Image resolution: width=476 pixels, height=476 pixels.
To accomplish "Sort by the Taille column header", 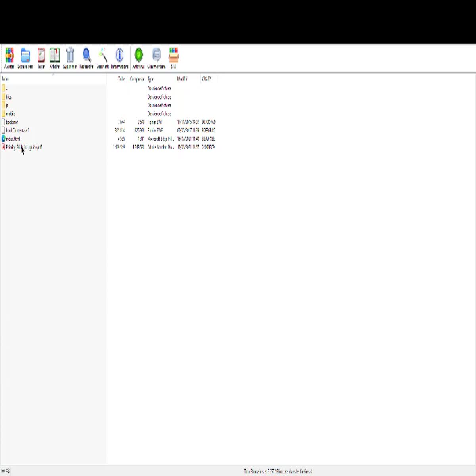I will 121,79.
